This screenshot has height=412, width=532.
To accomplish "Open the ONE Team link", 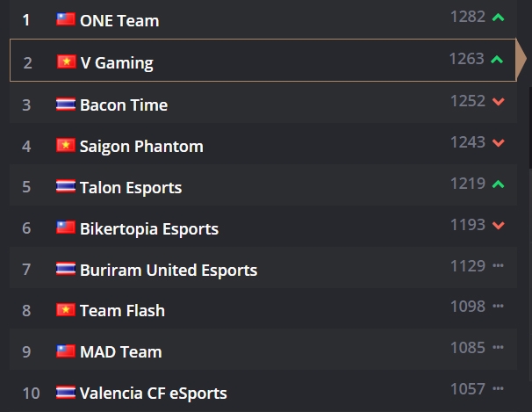I will [119, 21].
